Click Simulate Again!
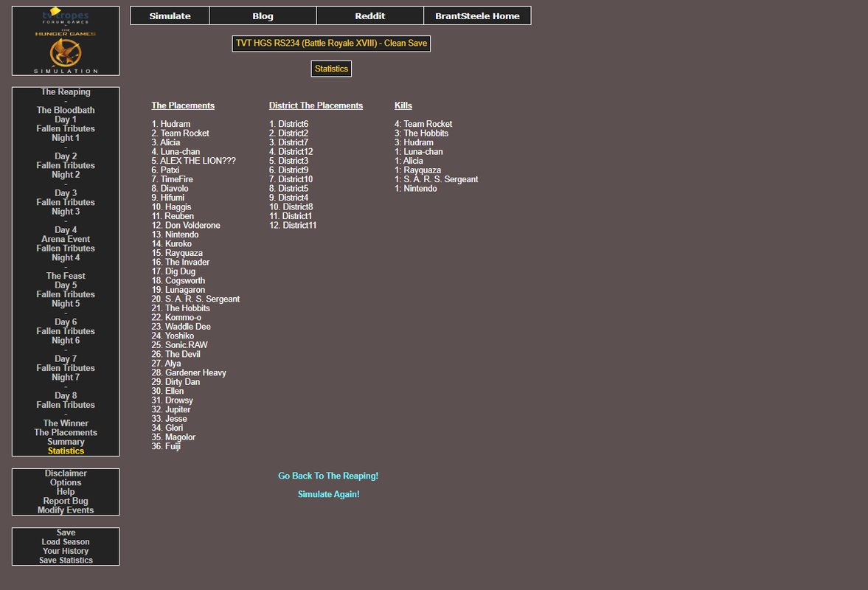The height and width of the screenshot is (590, 868). (328, 494)
